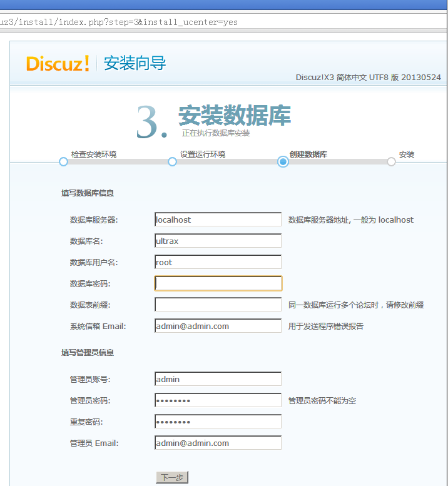Click the 系统信箱 Email: label
Viewport: 448px width, 486px height.
click(x=98, y=326)
